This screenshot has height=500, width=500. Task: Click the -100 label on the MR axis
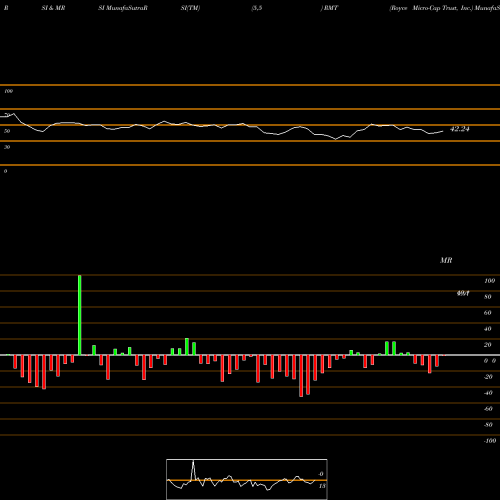(490, 441)
